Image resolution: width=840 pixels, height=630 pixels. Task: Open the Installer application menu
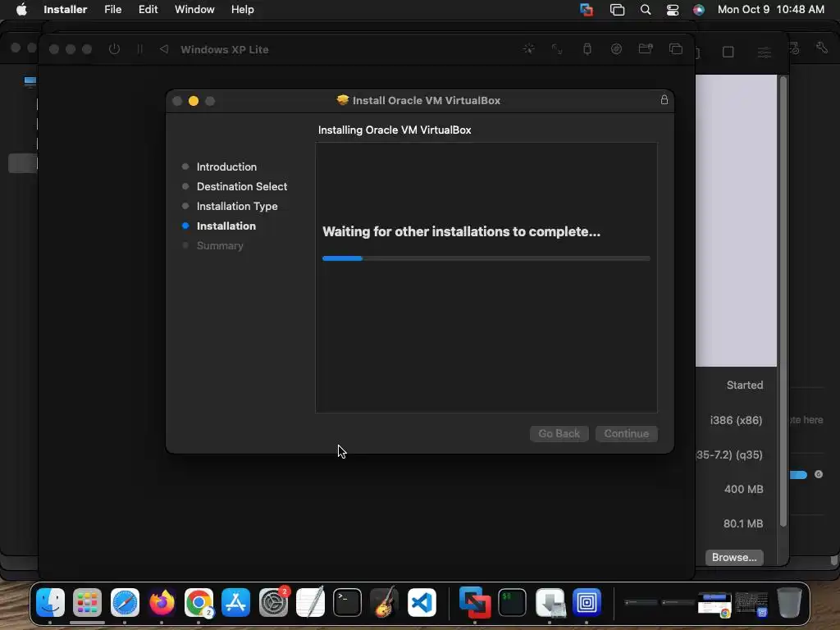pyautogui.click(x=65, y=10)
